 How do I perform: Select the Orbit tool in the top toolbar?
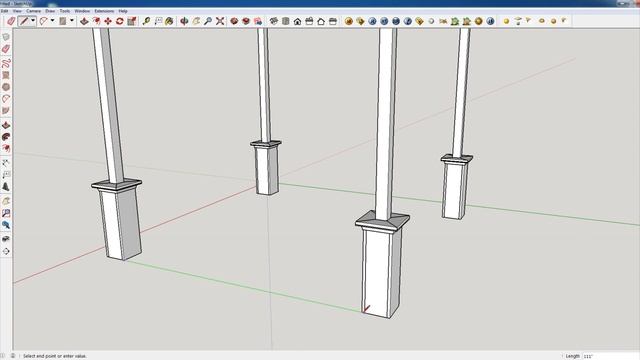(x=184, y=21)
